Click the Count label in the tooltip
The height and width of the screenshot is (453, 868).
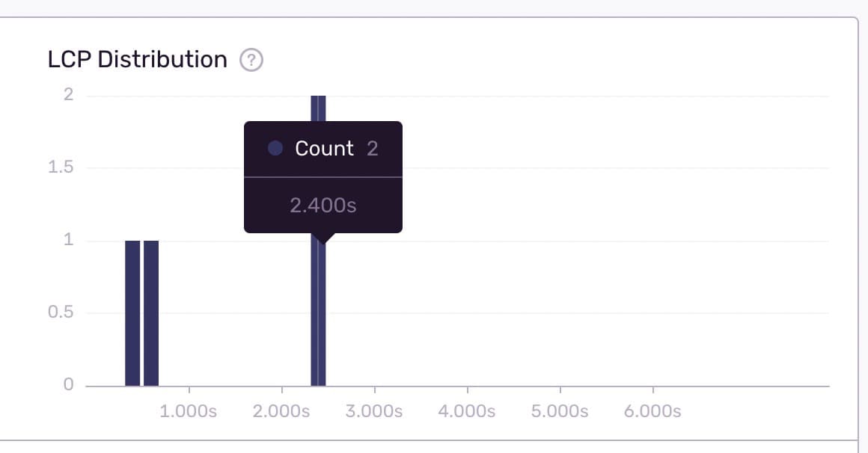point(324,148)
